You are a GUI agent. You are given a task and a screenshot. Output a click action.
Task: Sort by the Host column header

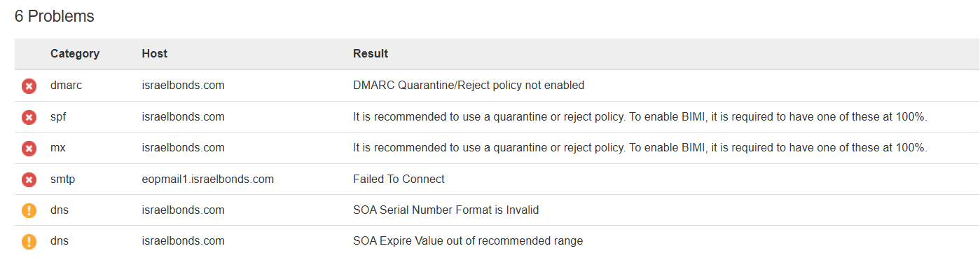pos(155,54)
